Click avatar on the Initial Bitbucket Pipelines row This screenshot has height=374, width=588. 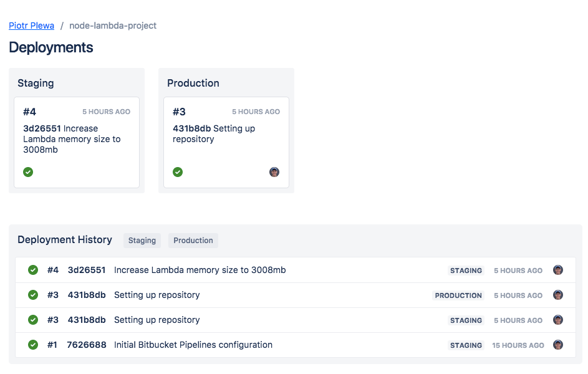[x=558, y=345]
